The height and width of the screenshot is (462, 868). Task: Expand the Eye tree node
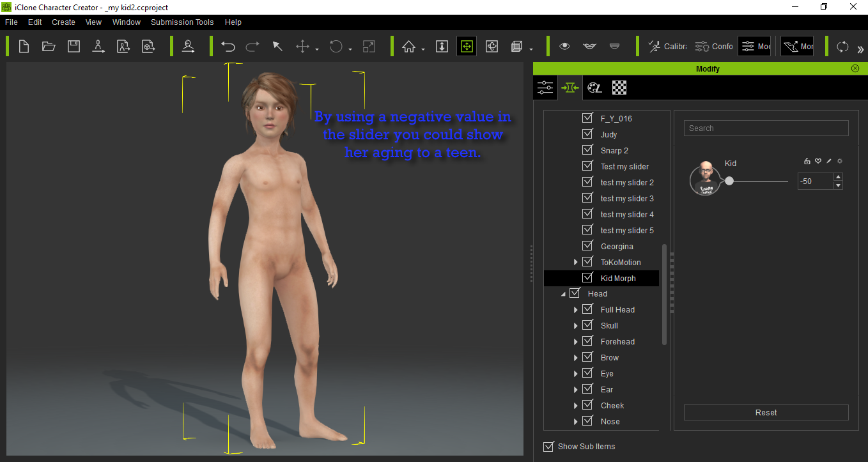[575, 374]
